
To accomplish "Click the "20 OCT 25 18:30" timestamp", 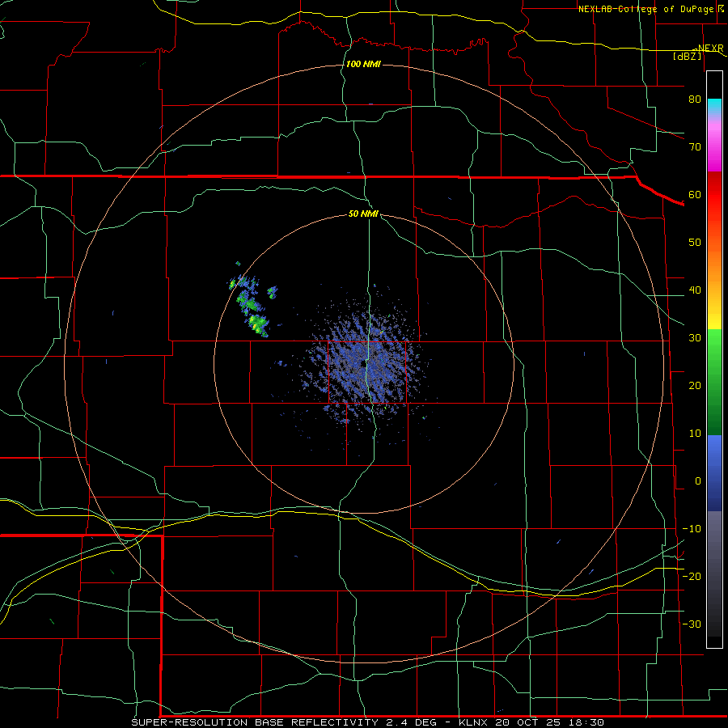I will (x=550, y=722).
